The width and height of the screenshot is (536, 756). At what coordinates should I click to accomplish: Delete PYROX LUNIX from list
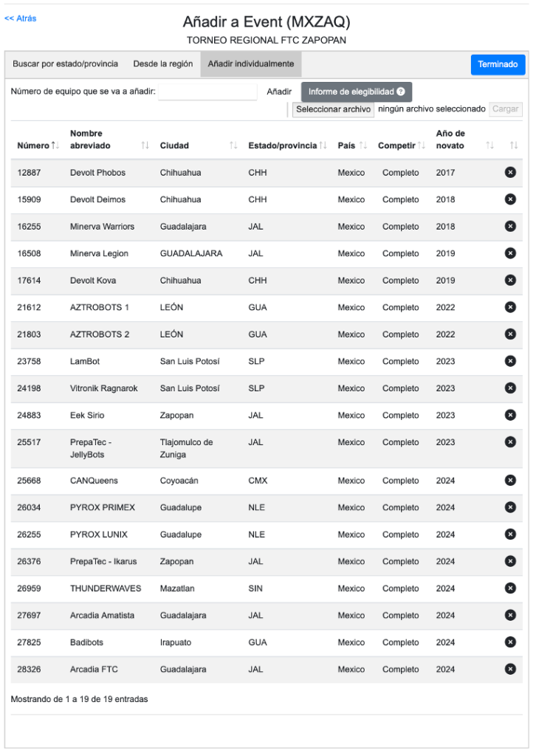(509, 535)
